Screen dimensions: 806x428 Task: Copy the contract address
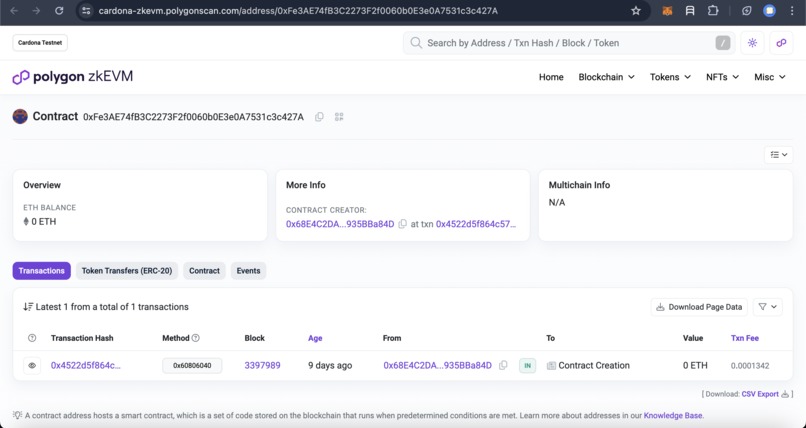[x=319, y=117]
